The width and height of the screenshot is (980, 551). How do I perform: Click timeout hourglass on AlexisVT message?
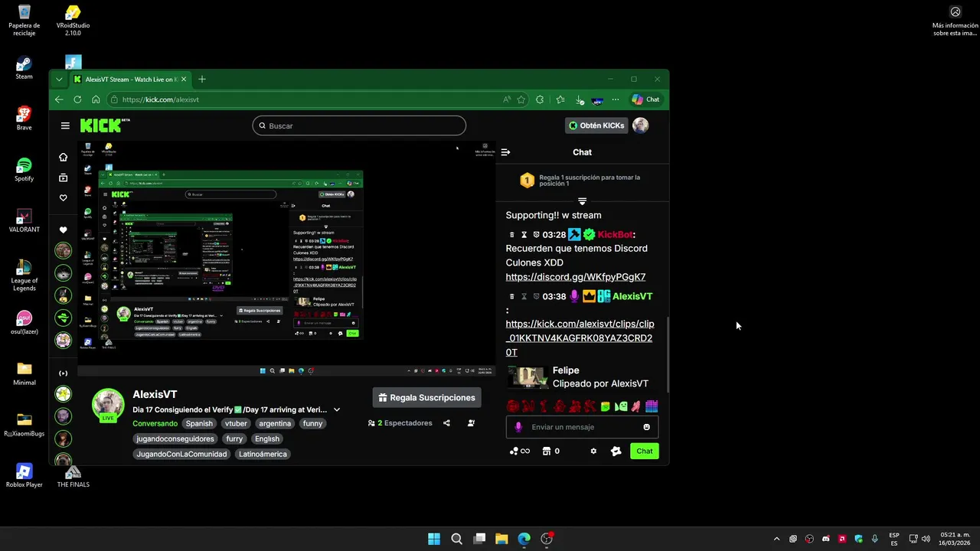coord(524,296)
